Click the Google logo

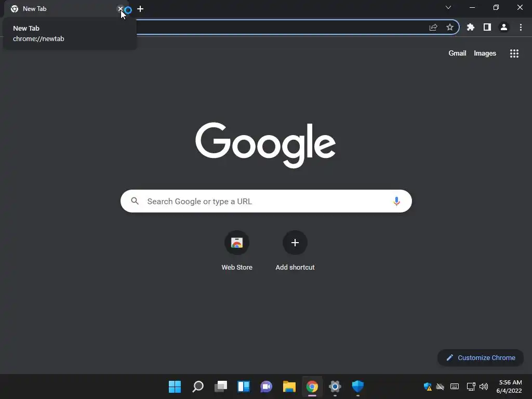265,145
